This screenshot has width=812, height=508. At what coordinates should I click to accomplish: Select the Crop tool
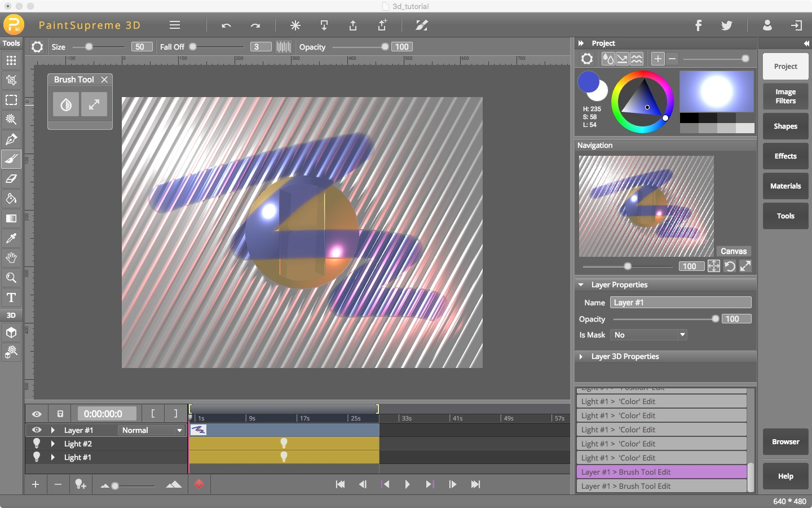pyautogui.click(x=11, y=80)
